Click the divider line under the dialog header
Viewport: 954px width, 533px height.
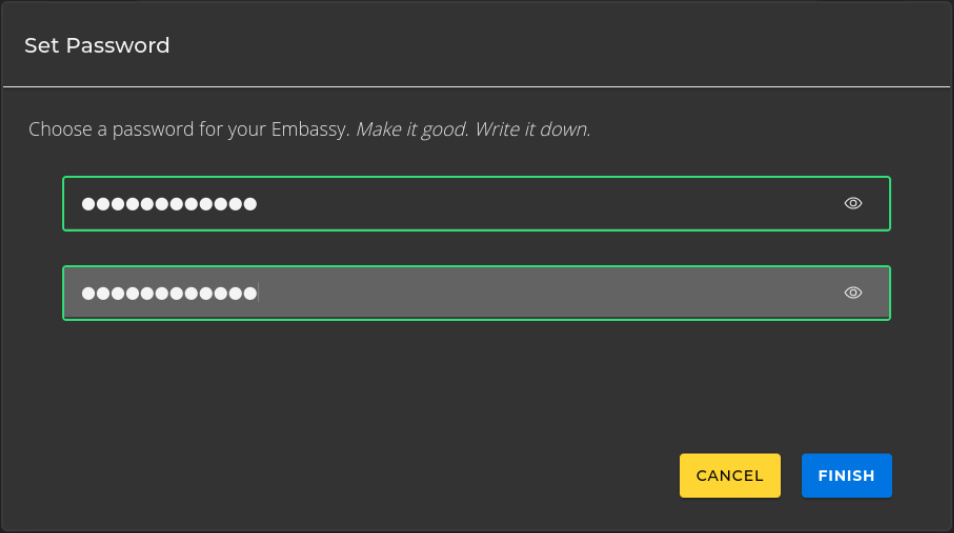pyautogui.click(x=476, y=87)
